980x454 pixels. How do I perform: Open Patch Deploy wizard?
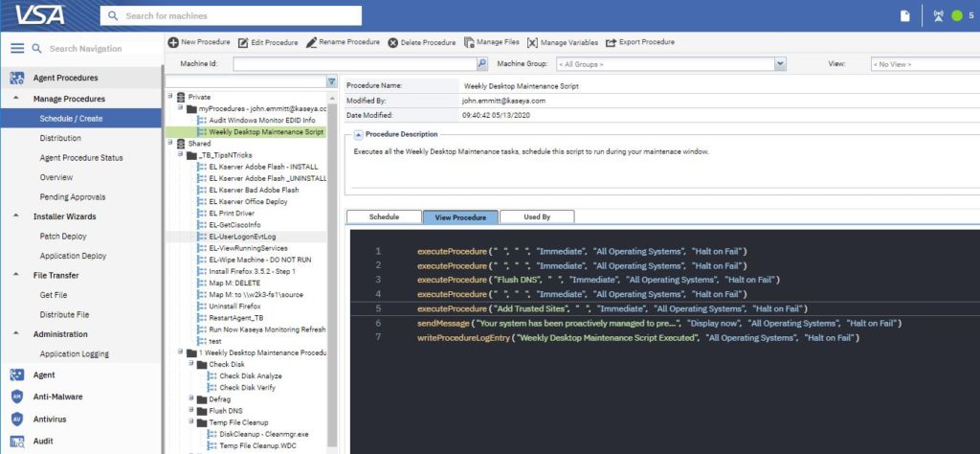(63, 237)
